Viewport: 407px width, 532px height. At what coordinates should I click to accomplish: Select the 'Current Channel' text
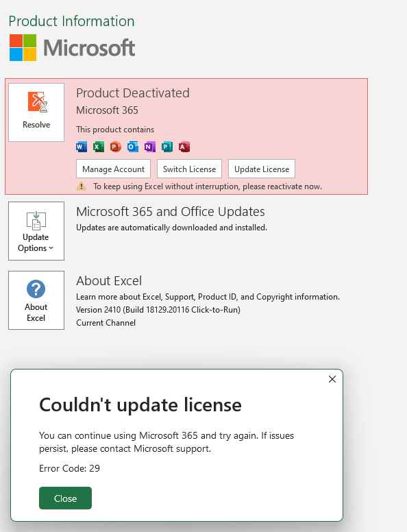106,323
